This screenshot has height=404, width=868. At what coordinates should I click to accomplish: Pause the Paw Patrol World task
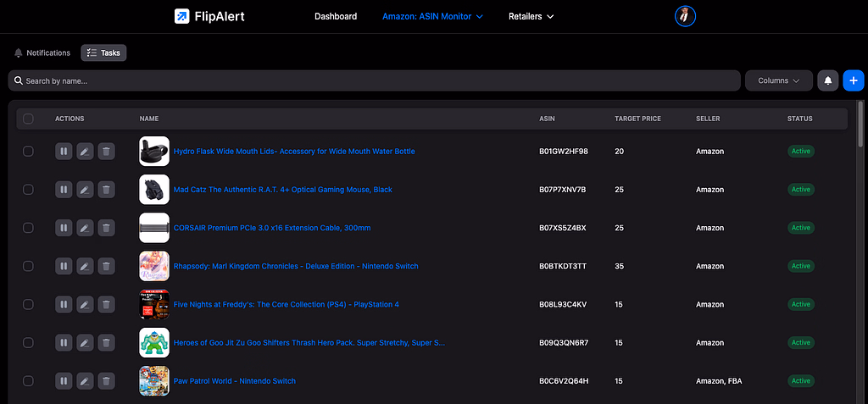pyautogui.click(x=64, y=381)
